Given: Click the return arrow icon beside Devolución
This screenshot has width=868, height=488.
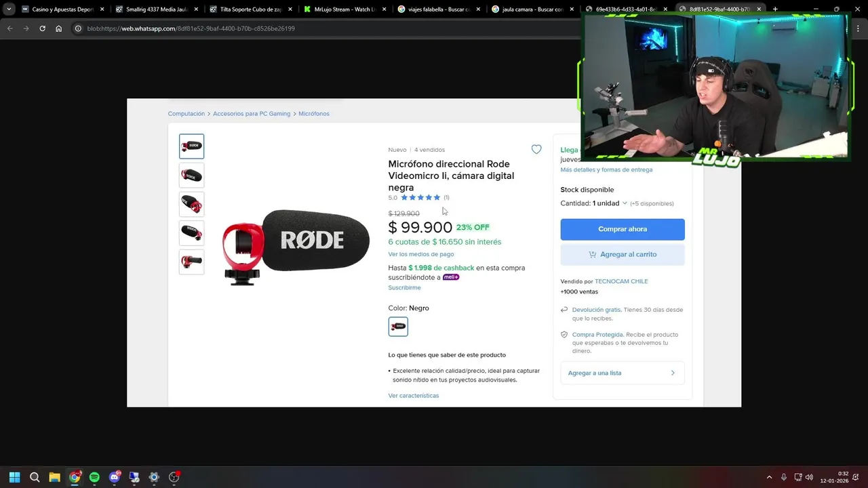Looking at the screenshot, I should click(564, 310).
